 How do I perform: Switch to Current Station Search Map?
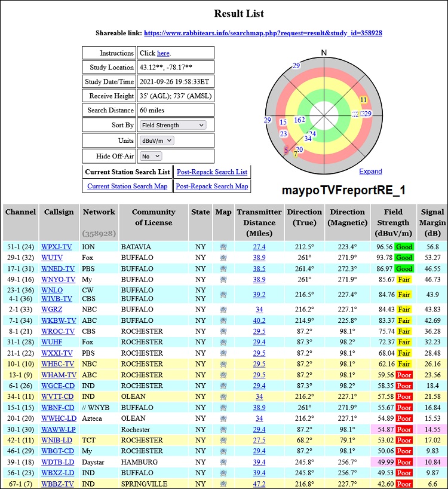pyautogui.click(x=127, y=186)
